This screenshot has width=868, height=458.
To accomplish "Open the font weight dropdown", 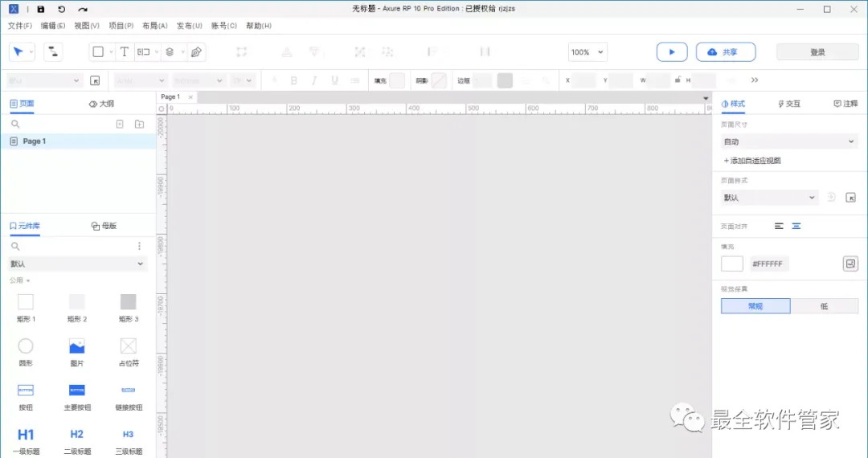I will click(x=199, y=81).
